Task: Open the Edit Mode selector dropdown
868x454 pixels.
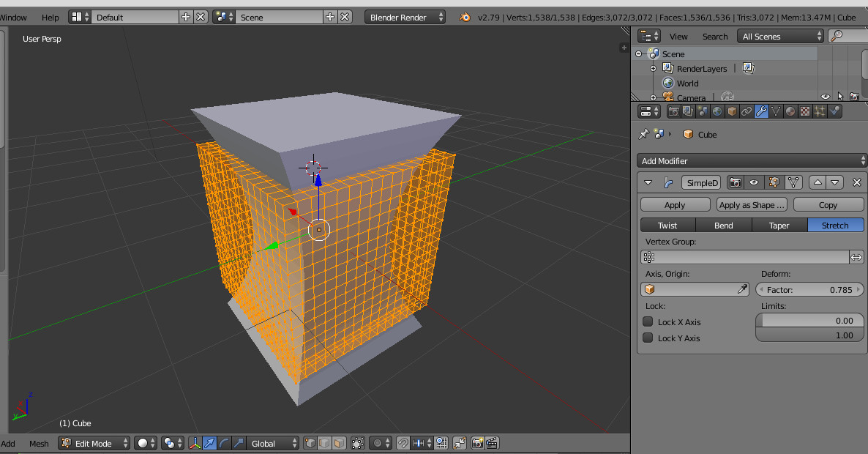Action: click(94, 443)
